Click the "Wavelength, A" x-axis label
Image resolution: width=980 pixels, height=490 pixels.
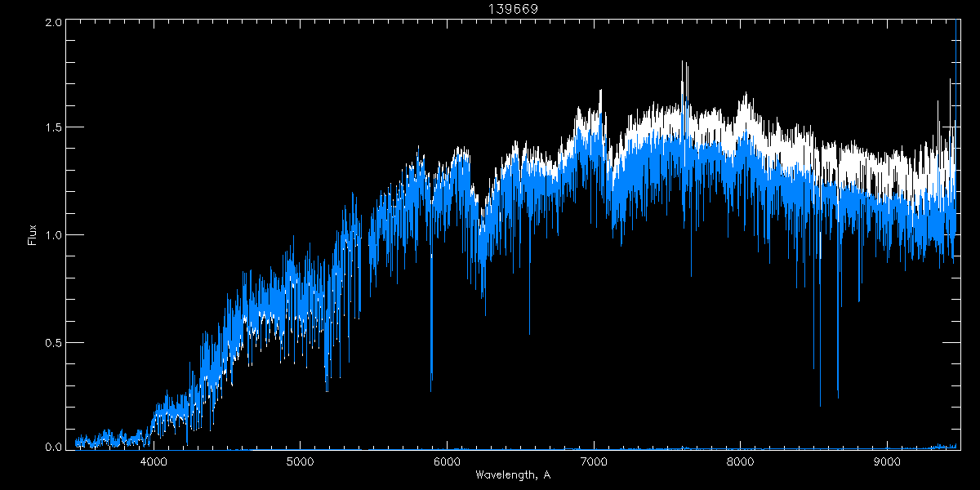coord(512,475)
